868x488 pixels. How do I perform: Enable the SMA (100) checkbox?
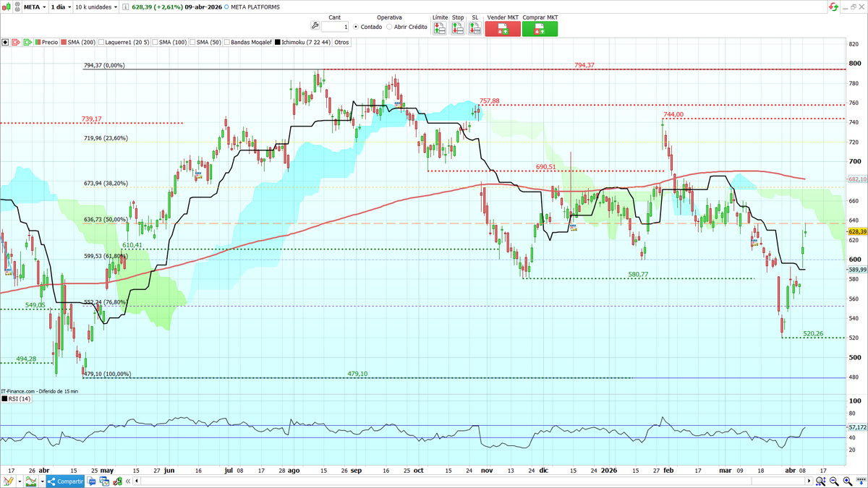(155, 42)
